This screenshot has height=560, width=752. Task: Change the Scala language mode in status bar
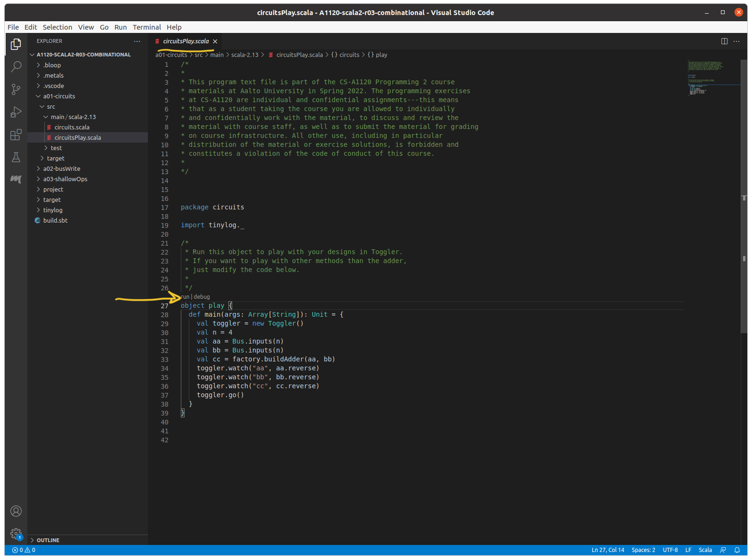click(x=705, y=550)
